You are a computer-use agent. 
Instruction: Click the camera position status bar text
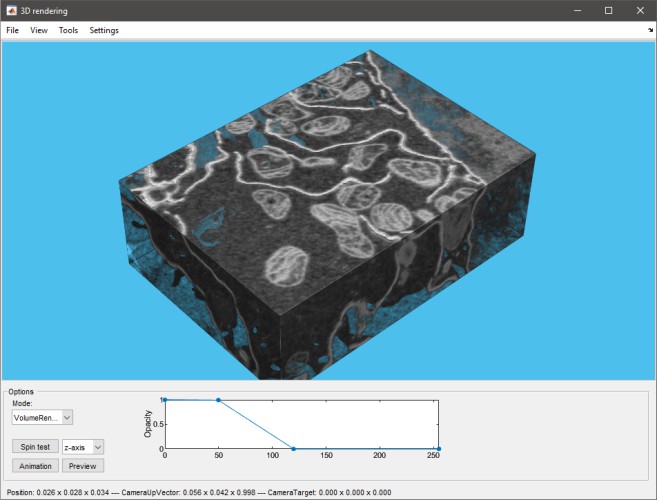(x=200, y=492)
